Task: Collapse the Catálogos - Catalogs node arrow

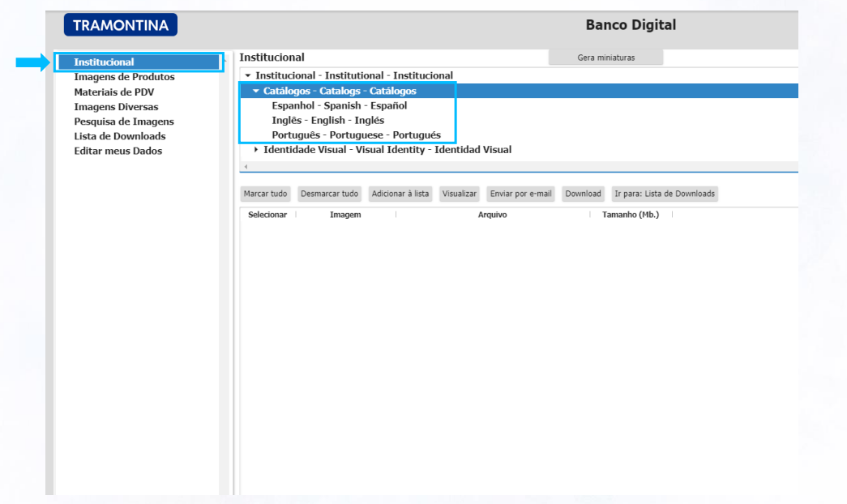Action: [256, 91]
